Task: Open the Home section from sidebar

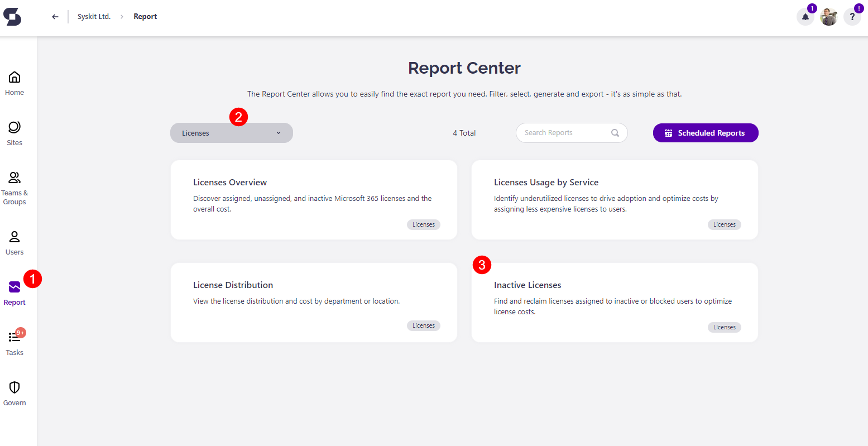Action: (14, 82)
